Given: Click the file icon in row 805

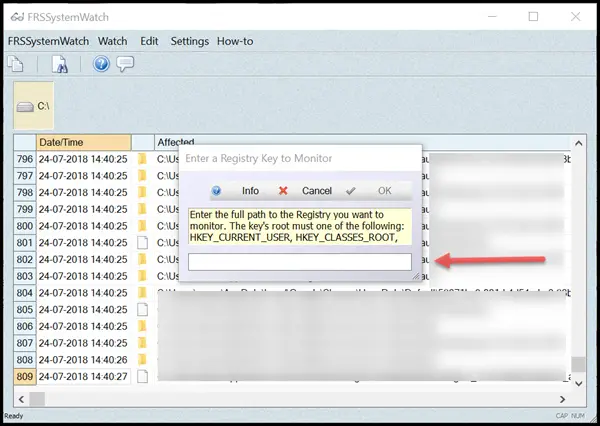Looking at the screenshot, I should pyautogui.click(x=142, y=310).
